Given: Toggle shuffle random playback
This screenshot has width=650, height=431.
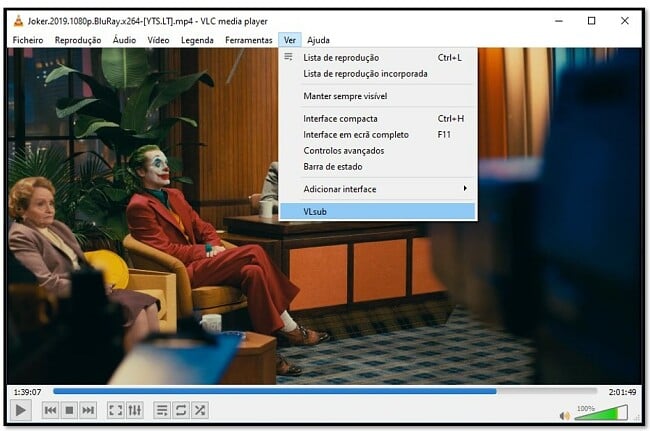Looking at the screenshot, I should click(200, 410).
